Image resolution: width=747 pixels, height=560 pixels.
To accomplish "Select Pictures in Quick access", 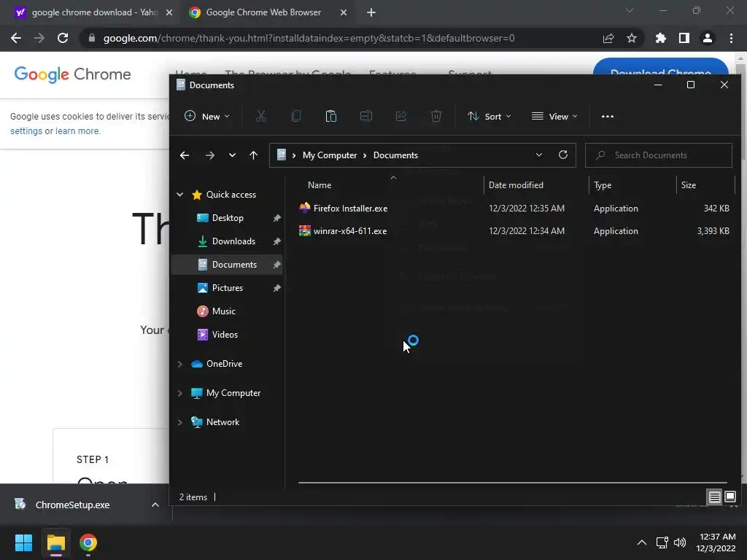I will 228,287.
